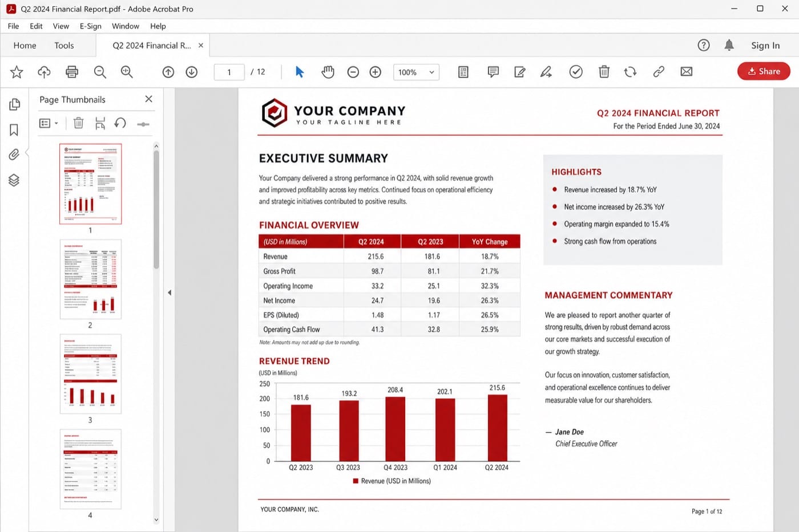
Task: Close the Page Thumbnails panel
Action: [149, 99]
